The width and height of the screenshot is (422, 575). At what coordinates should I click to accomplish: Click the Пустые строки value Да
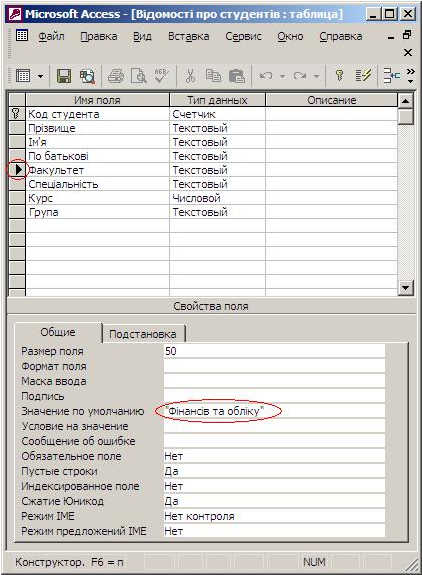point(274,471)
